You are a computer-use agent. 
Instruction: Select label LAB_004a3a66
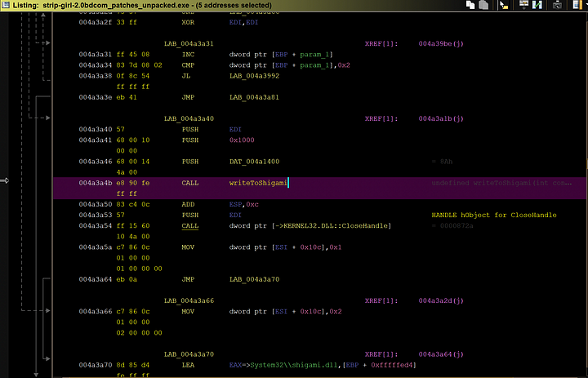click(x=189, y=301)
